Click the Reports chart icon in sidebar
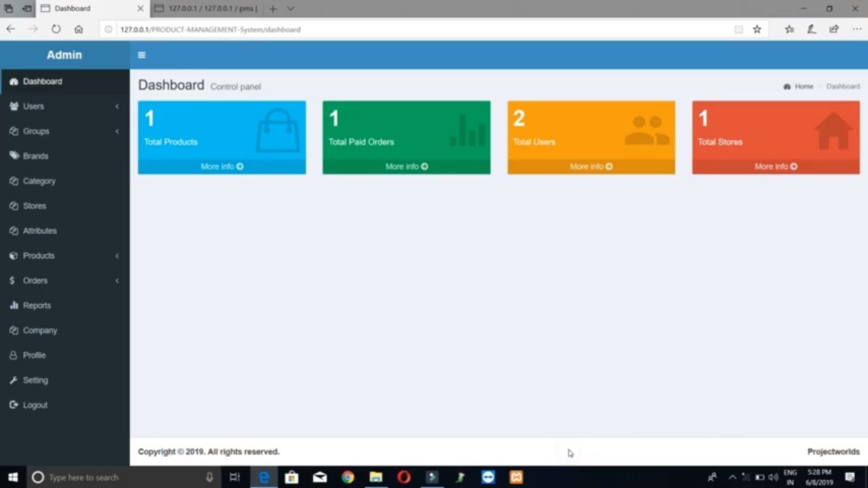The height and width of the screenshot is (488, 868). click(x=14, y=306)
